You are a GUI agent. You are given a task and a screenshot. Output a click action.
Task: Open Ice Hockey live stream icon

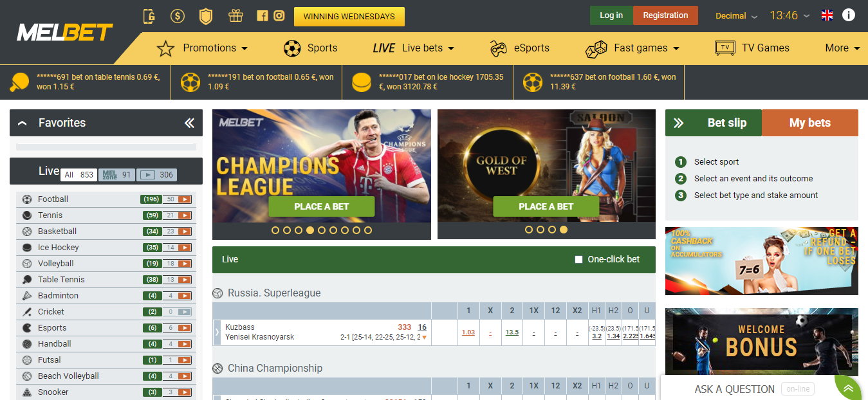tap(185, 248)
